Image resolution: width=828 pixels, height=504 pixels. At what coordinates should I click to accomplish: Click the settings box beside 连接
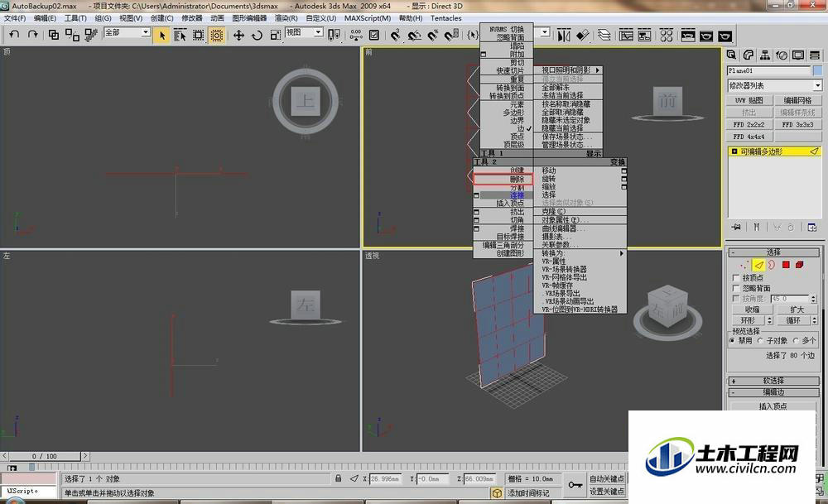pyautogui.click(x=476, y=195)
